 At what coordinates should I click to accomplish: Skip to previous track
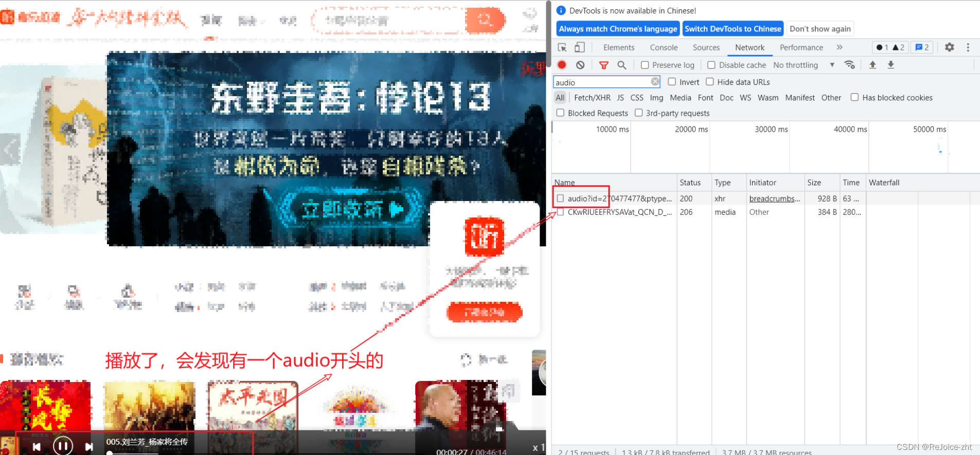(x=37, y=447)
